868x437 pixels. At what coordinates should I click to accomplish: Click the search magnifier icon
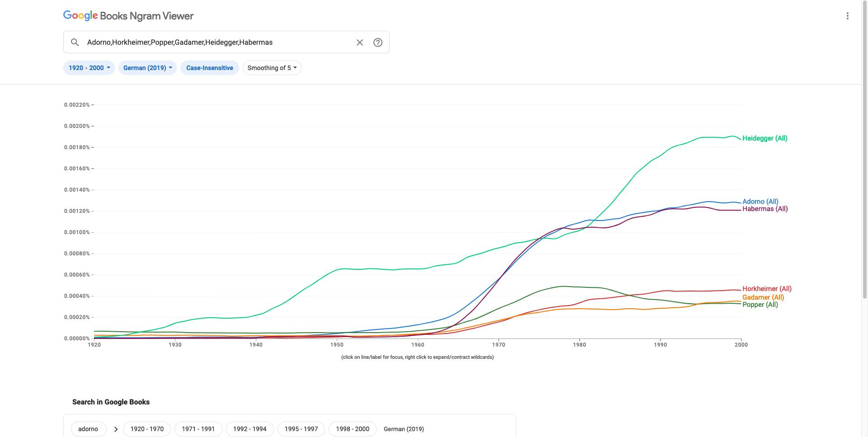coord(75,42)
